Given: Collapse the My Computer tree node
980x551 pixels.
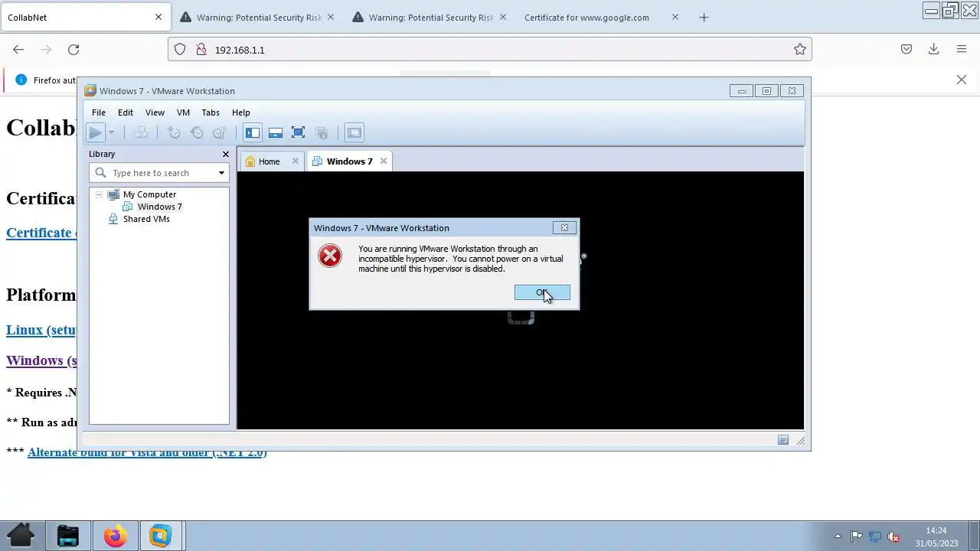Looking at the screenshot, I should pos(99,194).
